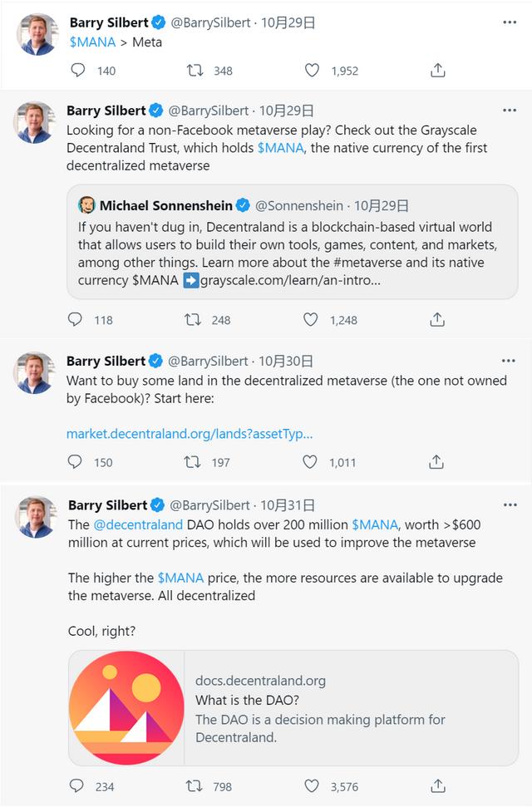Retweet the tweet with 248 retweets
The image size is (532, 807).
click(192, 319)
